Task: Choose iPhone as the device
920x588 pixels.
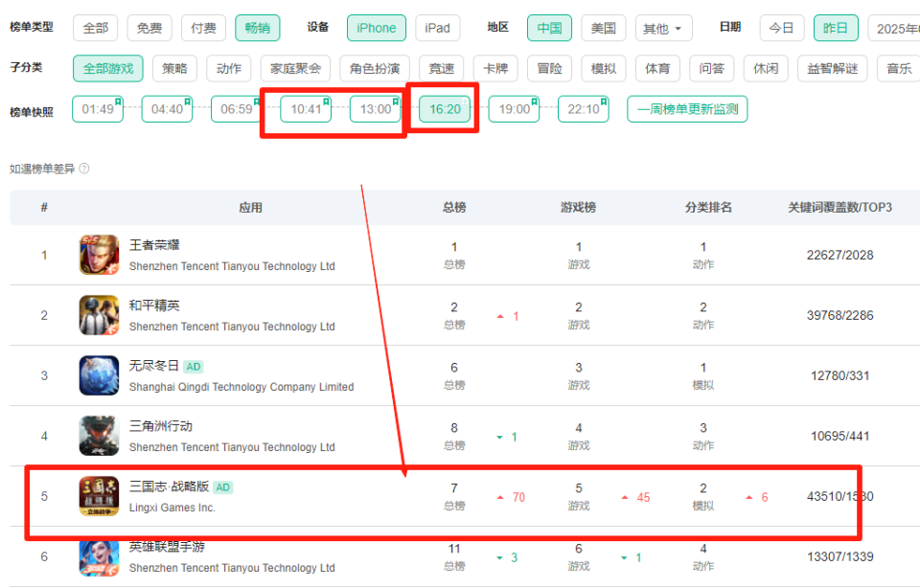Action: 376,28
